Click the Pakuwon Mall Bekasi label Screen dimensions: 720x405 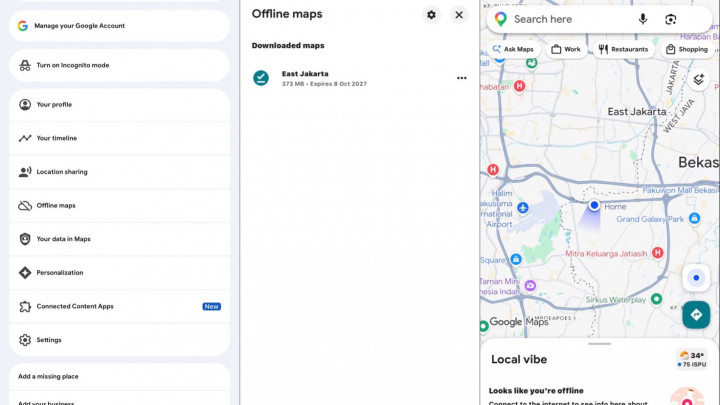coord(680,190)
